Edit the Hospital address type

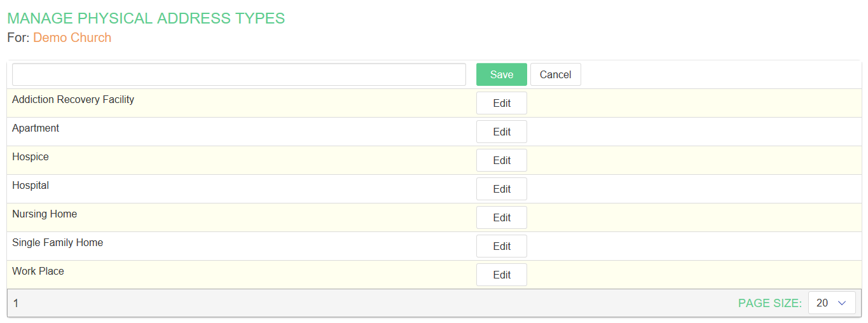[x=501, y=189]
